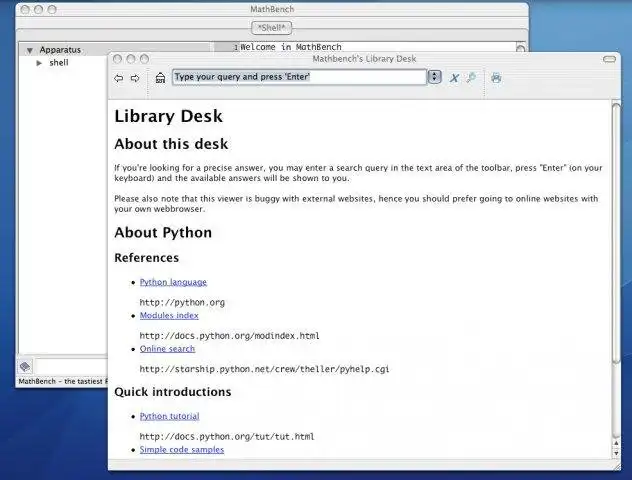Click the 'About Python' heading

pos(163,233)
